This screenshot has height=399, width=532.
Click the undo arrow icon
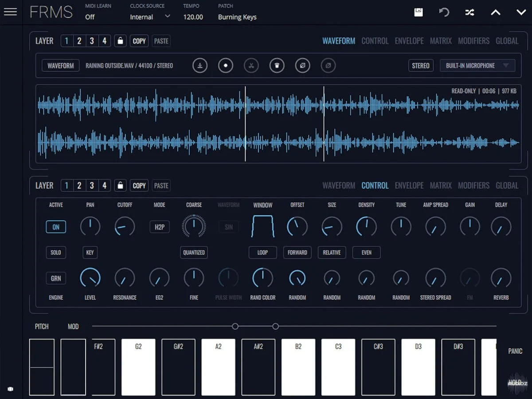pyautogui.click(x=444, y=12)
